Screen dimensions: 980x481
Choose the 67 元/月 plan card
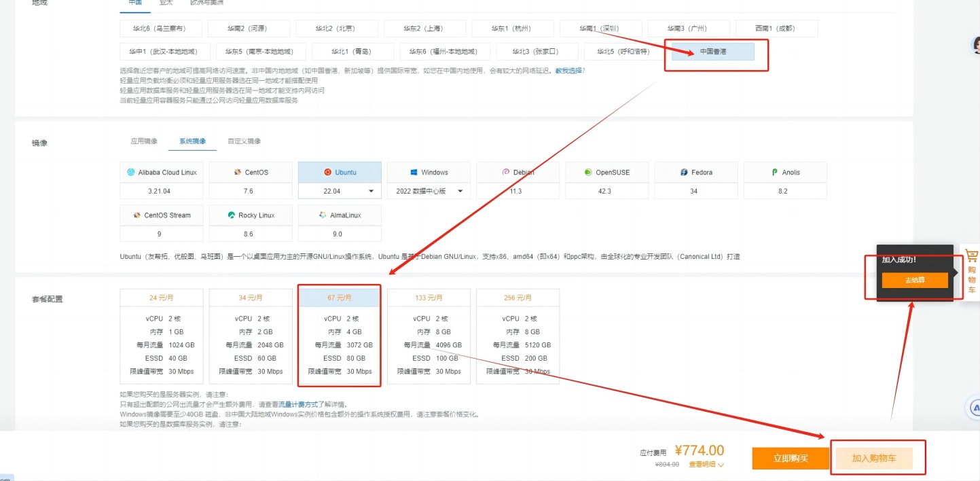pos(340,337)
